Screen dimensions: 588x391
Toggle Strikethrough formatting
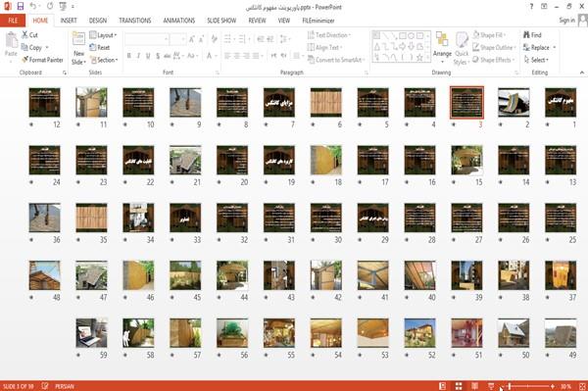(x=168, y=56)
